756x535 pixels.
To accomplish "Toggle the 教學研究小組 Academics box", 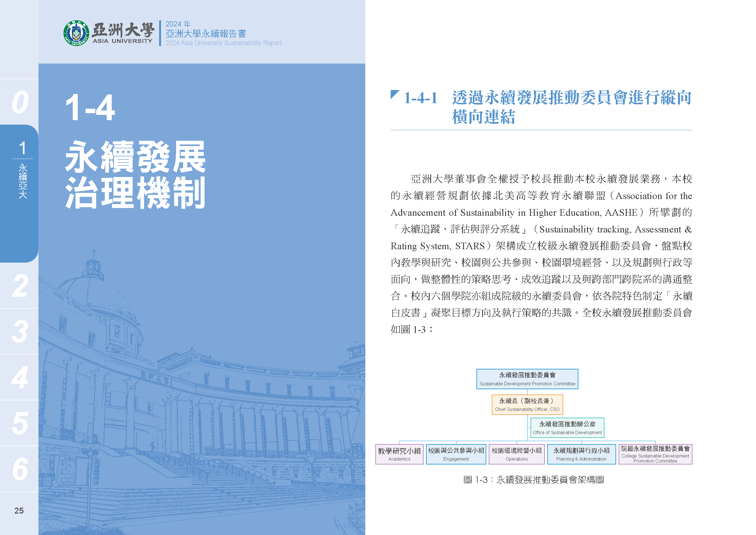I will 400,455.
